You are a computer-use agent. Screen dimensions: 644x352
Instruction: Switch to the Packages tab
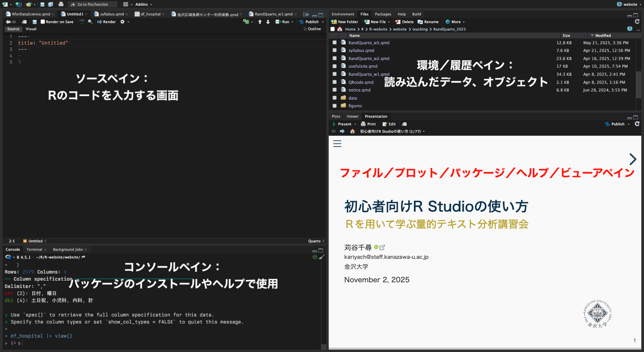click(x=383, y=14)
